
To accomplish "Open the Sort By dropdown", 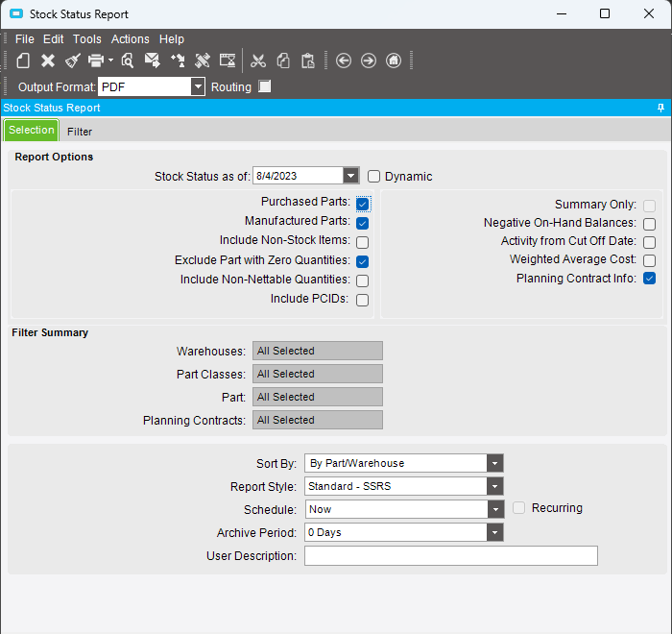I will [494, 463].
